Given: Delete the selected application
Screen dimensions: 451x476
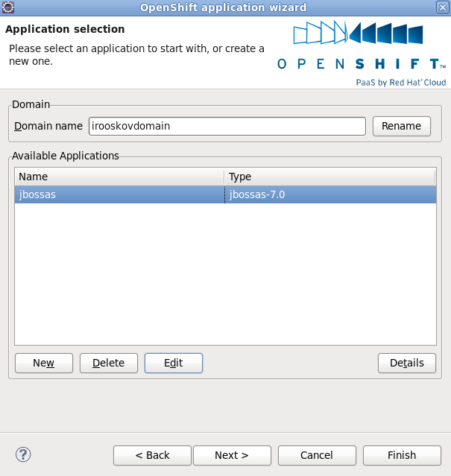Looking at the screenshot, I should point(109,363).
